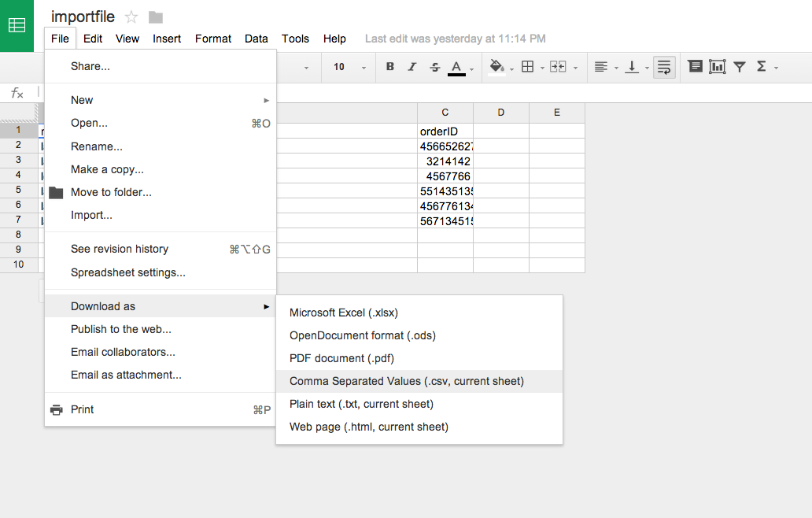
Task: Open the View menu
Action: click(x=127, y=39)
